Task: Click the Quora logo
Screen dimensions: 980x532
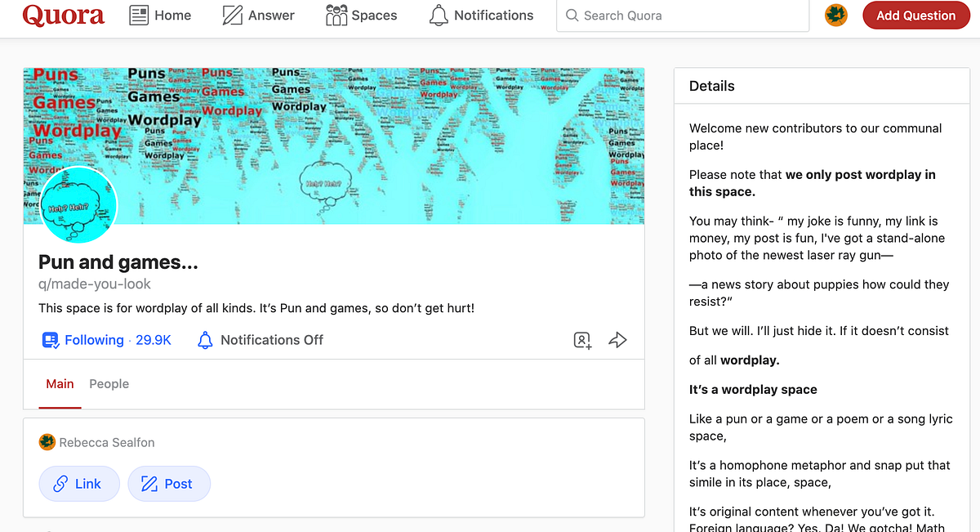Action: [x=64, y=15]
